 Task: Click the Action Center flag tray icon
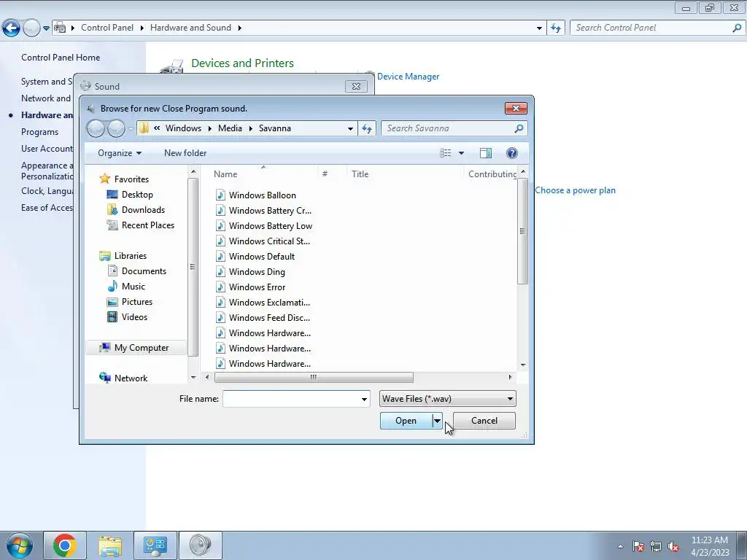[638, 546]
